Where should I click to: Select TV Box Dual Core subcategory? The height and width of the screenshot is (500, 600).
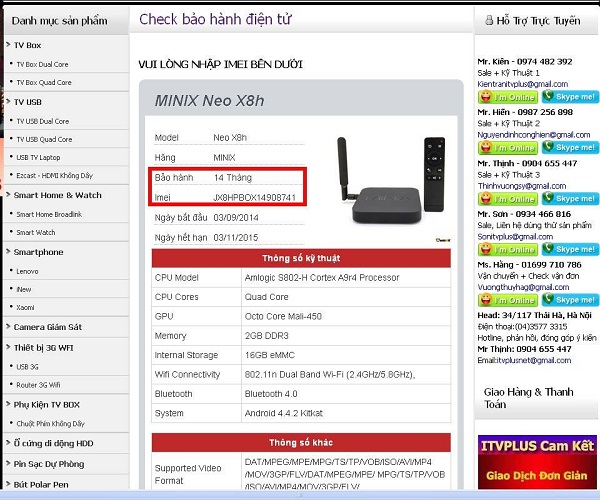coord(42,65)
